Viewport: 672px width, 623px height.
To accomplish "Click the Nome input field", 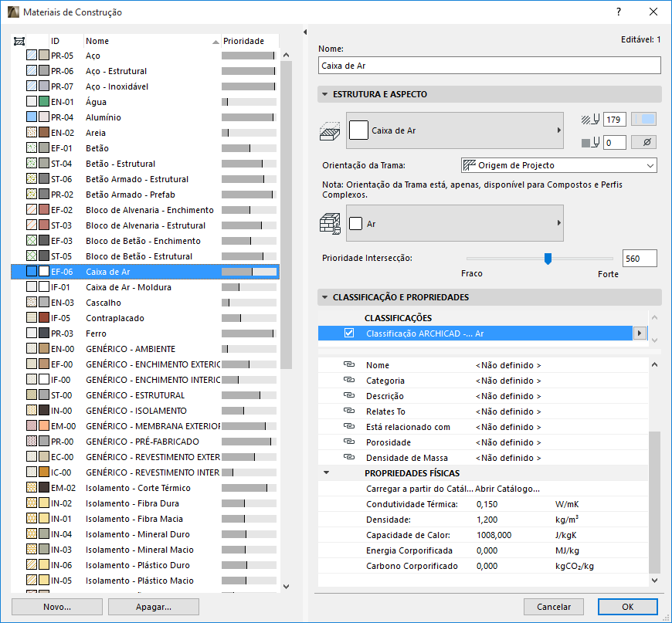I will [490, 66].
